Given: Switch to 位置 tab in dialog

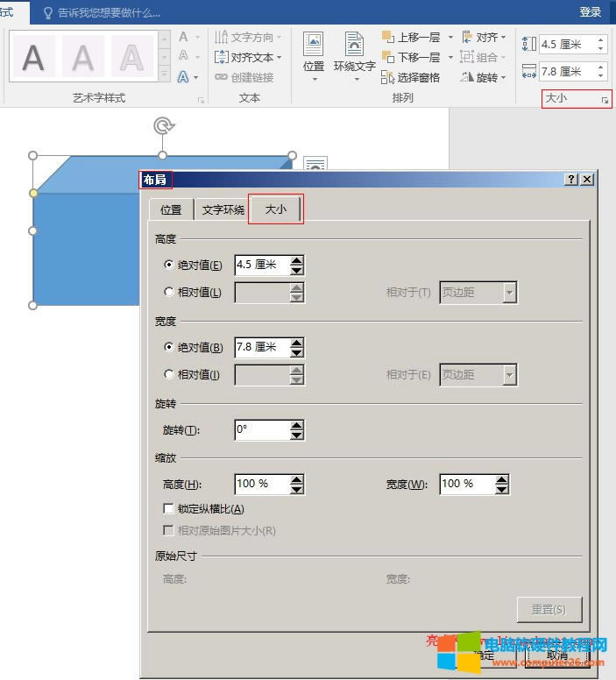Looking at the screenshot, I should pyautogui.click(x=171, y=210).
